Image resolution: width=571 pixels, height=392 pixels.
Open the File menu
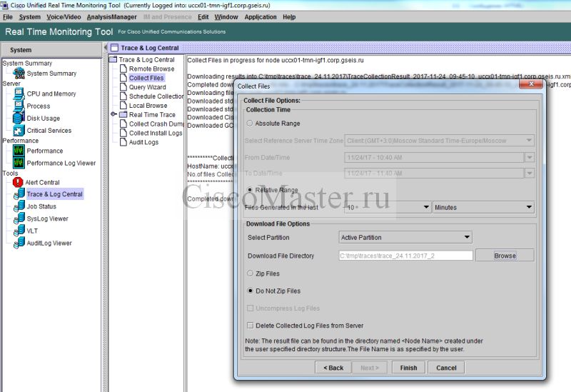[8, 16]
